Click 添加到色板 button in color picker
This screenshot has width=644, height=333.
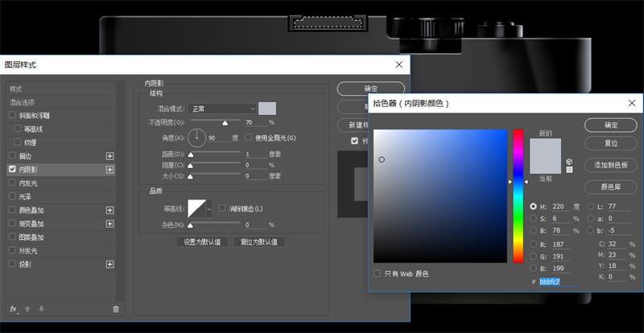(611, 164)
